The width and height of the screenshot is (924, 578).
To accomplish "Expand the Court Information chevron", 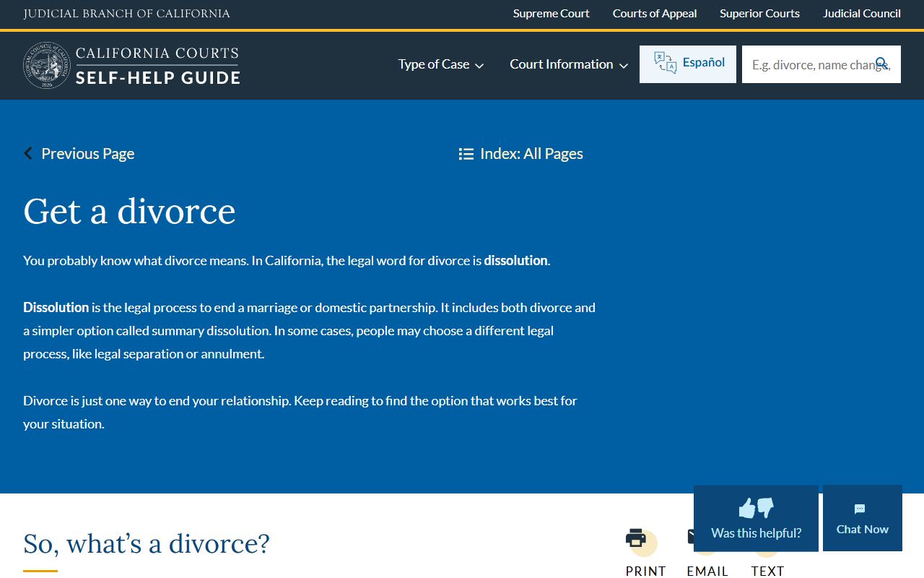I will (624, 66).
